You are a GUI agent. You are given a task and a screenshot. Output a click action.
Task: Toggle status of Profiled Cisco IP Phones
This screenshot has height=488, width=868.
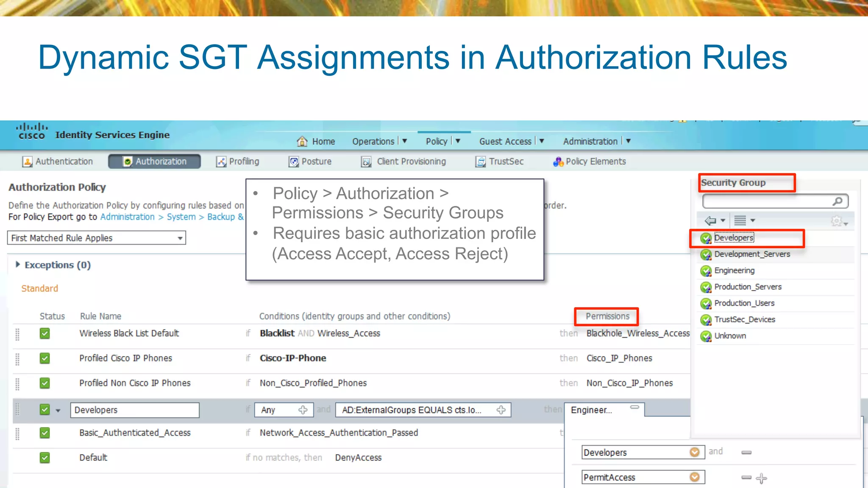tap(45, 358)
